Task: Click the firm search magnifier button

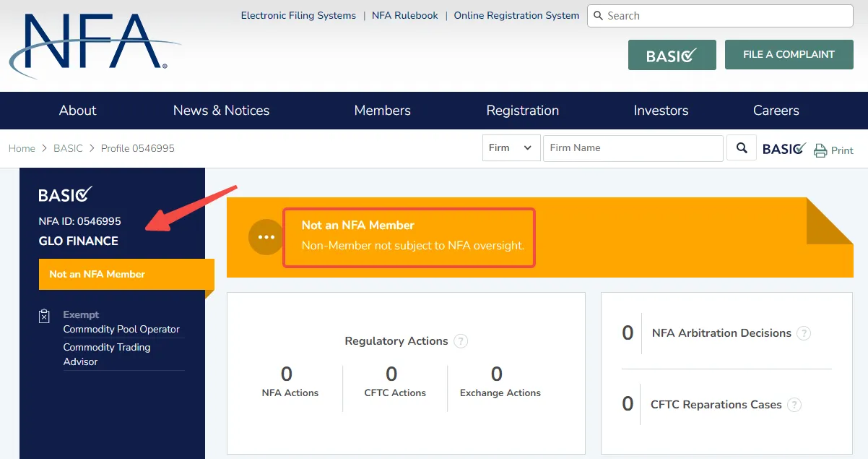Action: [742, 148]
